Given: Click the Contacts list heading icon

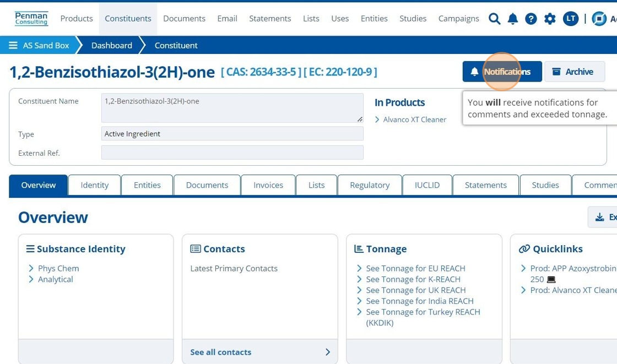Looking at the screenshot, I should 195,249.
